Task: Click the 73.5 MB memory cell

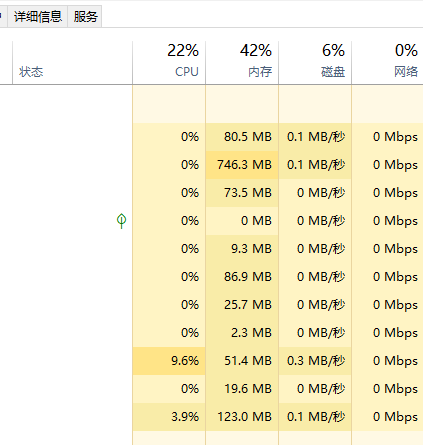Action: click(242, 193)
